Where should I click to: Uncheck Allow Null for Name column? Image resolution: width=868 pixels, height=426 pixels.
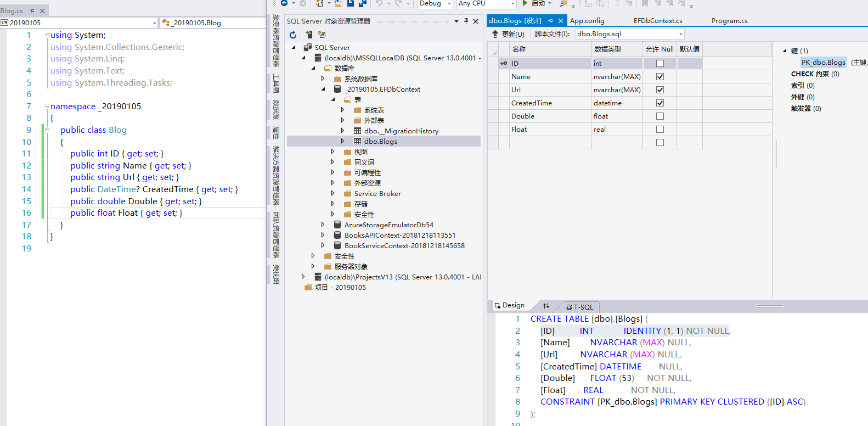pyautogui.click(x=660, y=77)
